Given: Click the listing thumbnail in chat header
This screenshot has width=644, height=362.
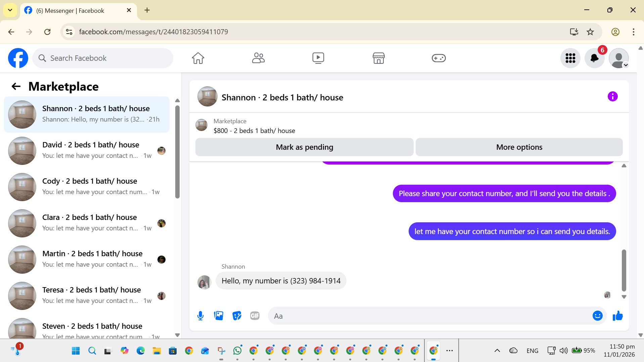Looking at the screenshot, I should point(207,97).
